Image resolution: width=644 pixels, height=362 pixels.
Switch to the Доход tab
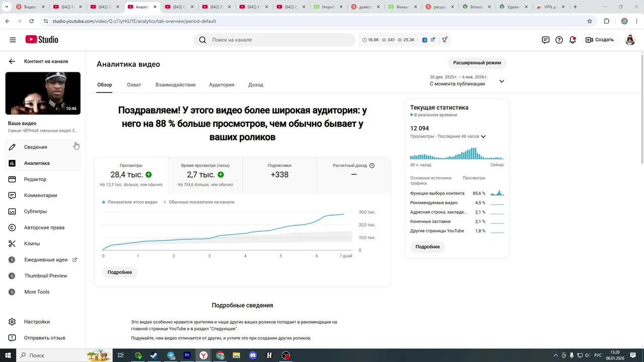[x=256, y=85]
